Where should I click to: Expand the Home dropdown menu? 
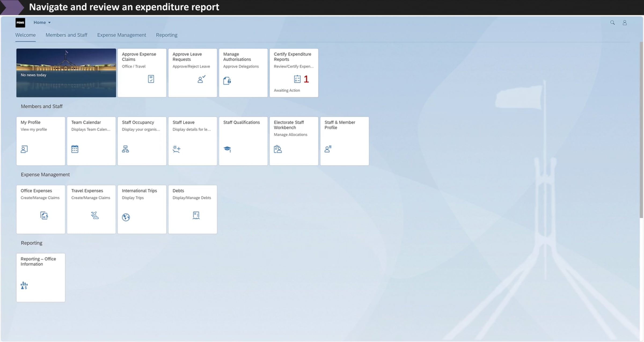(x=42, y=23)
